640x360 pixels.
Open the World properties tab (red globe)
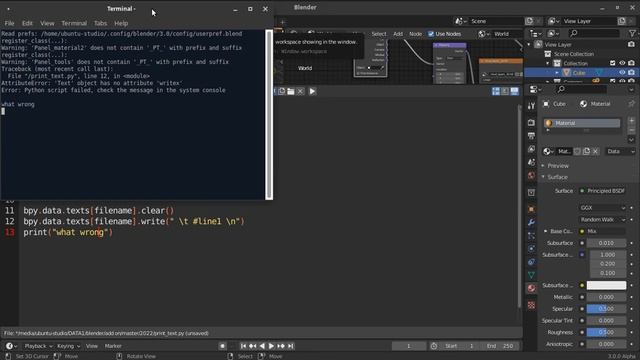pyautogui.click(x=531, y=176)
